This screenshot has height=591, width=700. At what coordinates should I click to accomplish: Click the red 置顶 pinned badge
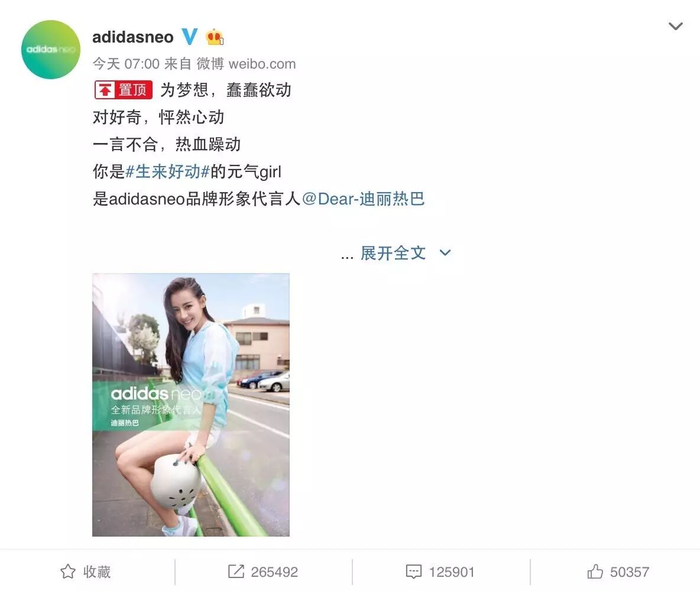123,90
